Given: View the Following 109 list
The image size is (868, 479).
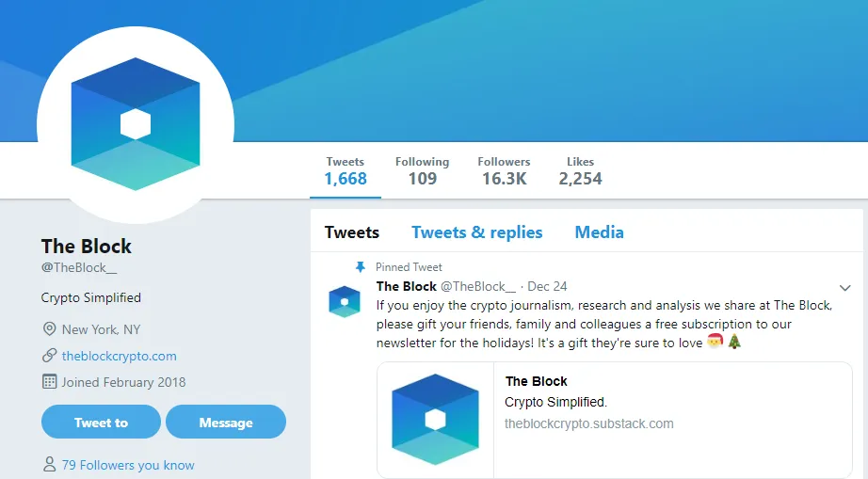Looking at the screenshot, I should [423, 171].
